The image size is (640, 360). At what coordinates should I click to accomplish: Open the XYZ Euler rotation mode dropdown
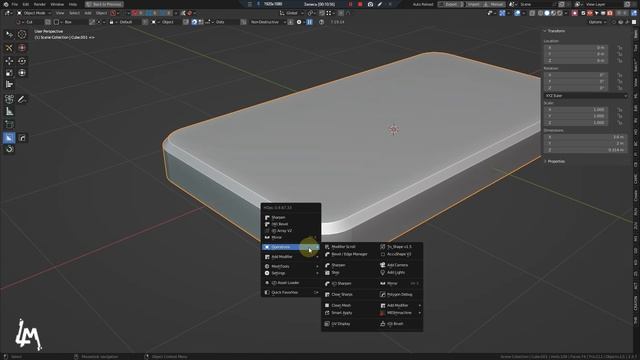coord(586,96)
